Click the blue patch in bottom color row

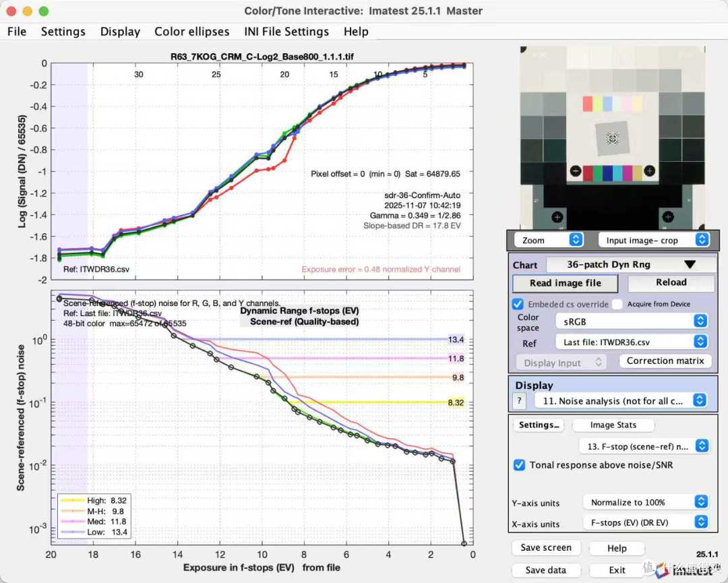pos(607,174)
